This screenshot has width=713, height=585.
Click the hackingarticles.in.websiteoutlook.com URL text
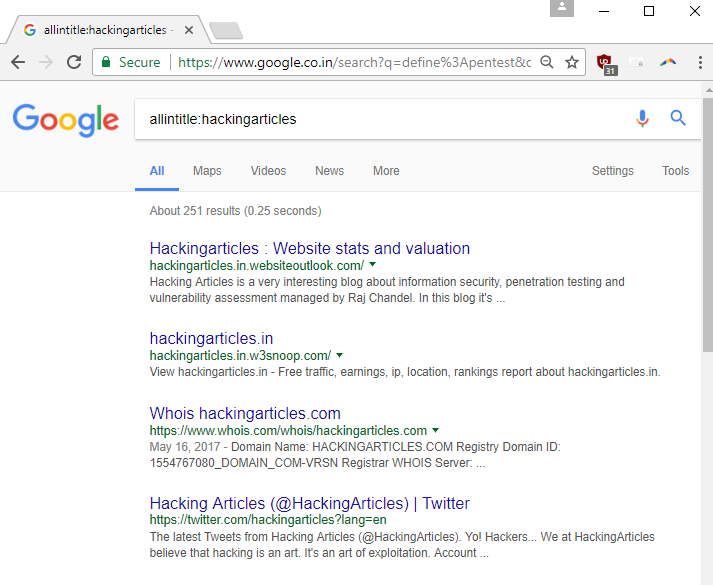click(x=257, y=265)
